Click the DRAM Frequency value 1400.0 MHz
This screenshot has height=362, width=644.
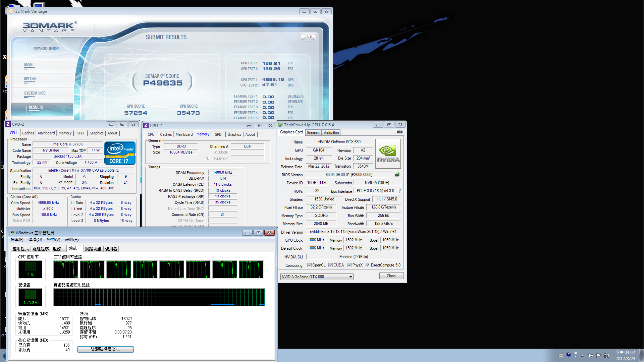point(222,172)
